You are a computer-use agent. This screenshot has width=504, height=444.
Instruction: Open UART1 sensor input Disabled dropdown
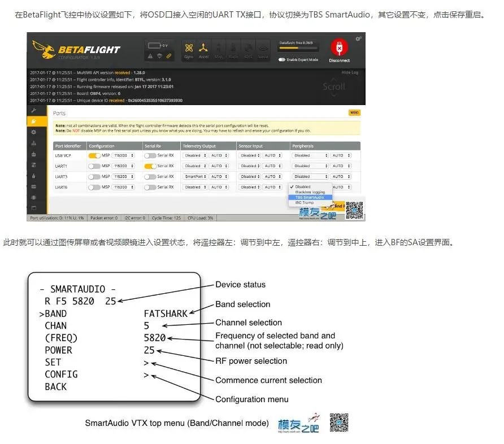click(x=250, y=166)
